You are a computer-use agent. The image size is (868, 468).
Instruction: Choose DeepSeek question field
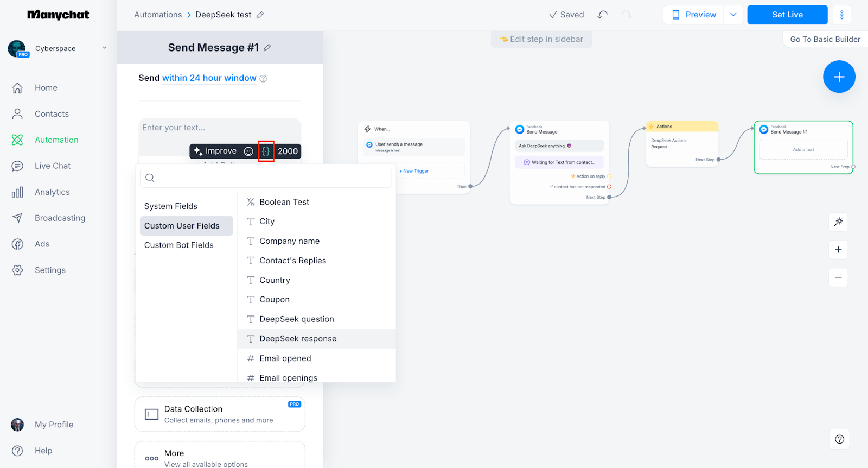point(317,319)
